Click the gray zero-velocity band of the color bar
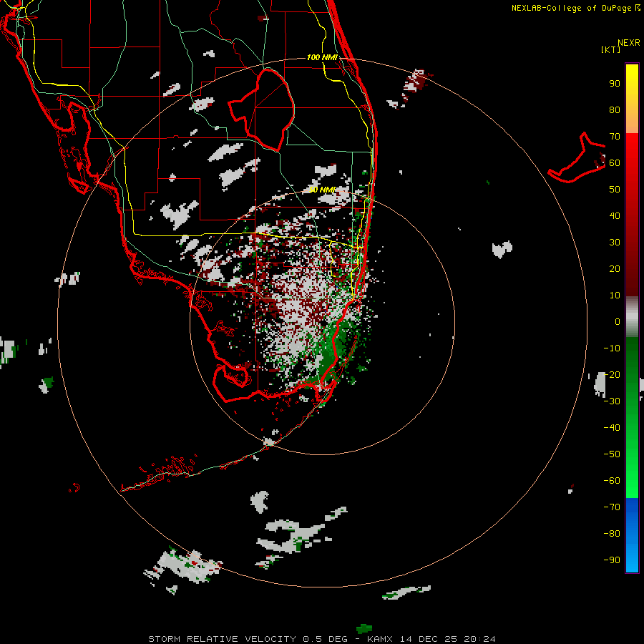The width and height of the screenshot is (644, 644). [x=632, y=317]
